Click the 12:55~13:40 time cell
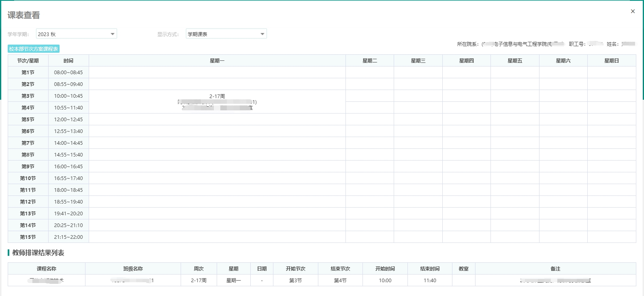This screenshot has height=296, width=644. point(68,131)
